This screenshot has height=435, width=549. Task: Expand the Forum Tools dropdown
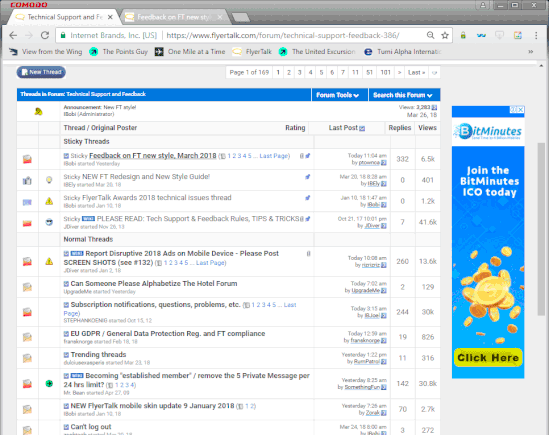pyautogui.click(x=338, y=95)
